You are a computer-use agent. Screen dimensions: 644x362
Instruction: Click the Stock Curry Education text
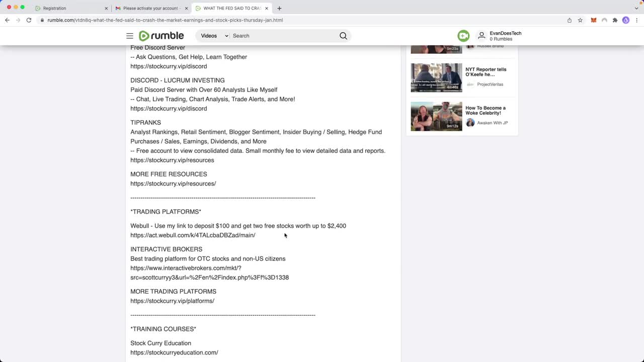[x=160, y=343]
